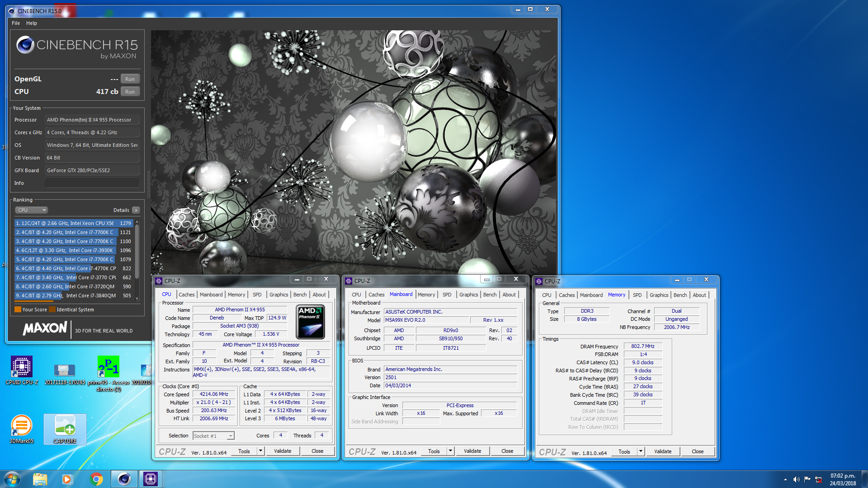Click the Windows Start button
Image resolution: width=868 pixels, height=488 pixels.
pos(12,479)
